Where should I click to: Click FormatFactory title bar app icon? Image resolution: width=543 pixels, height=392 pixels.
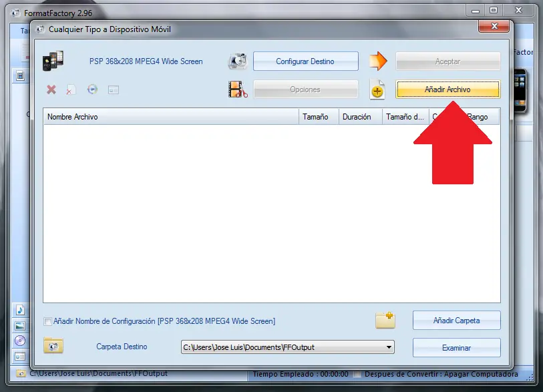click(15, 13)
